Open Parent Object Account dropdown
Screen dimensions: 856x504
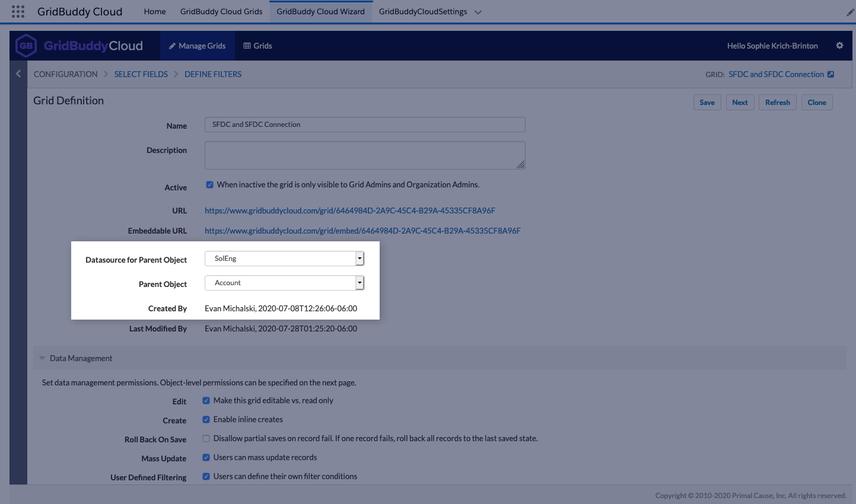(284, 283)
